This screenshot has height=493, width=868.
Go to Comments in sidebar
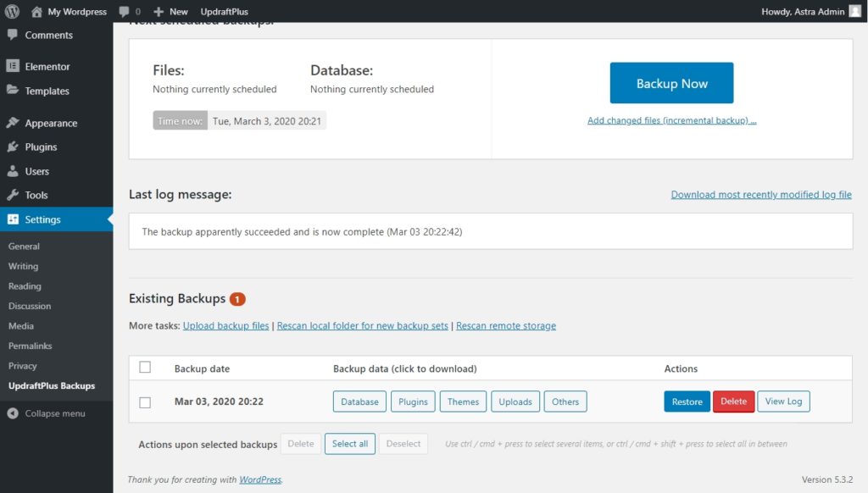pyautogui.click(x=48, y=35)
